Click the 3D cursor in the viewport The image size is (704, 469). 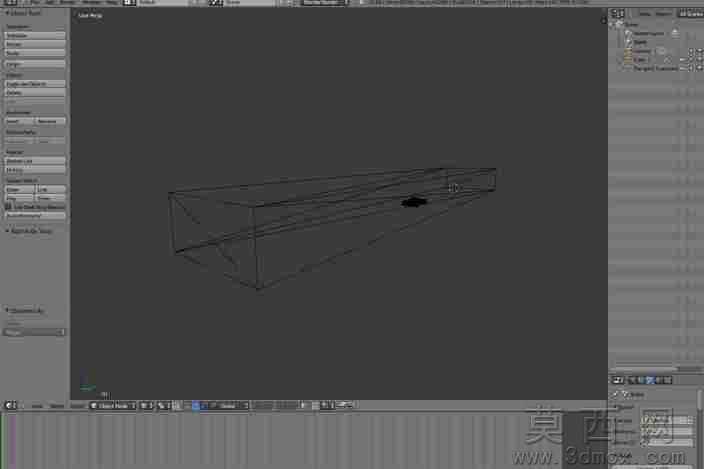tap(453, 188)
